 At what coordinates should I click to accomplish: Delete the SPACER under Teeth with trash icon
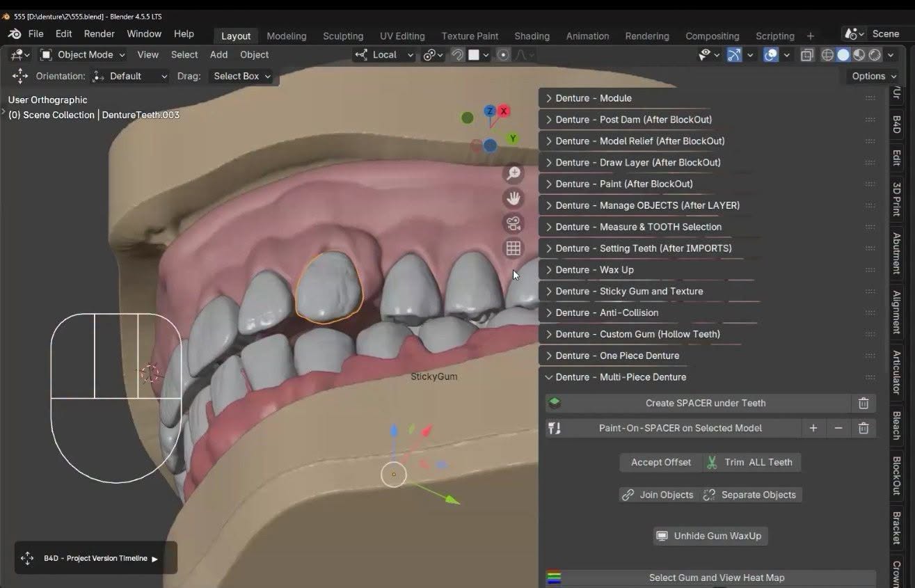tap(864, 403)
